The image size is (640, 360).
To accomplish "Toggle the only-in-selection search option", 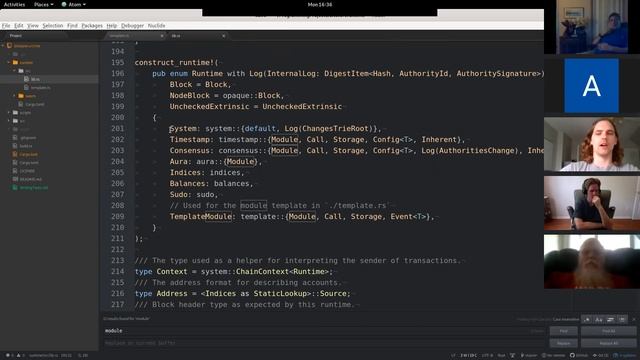I will pyautogui.click(x=611, y=319).
